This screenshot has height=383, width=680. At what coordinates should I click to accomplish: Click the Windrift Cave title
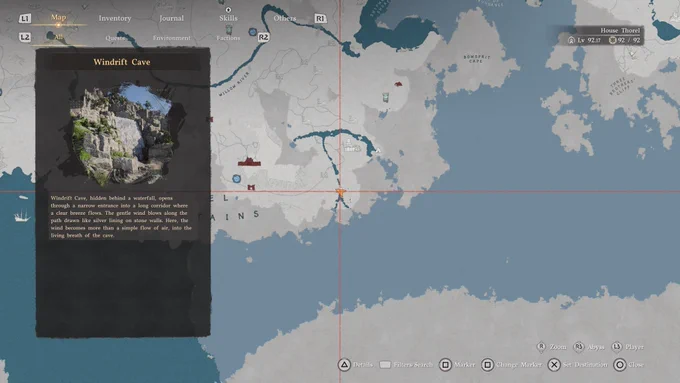(x=122, y=62)
